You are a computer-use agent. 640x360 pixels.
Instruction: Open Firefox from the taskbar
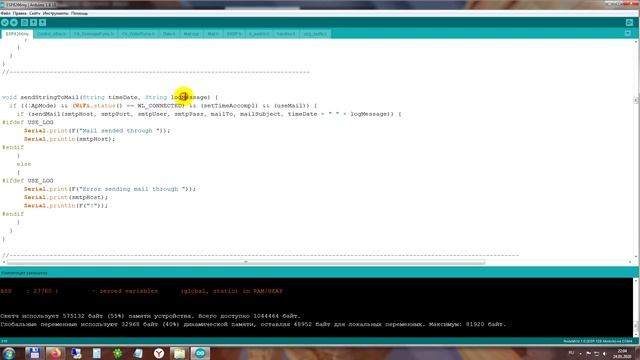pos(55,353)
